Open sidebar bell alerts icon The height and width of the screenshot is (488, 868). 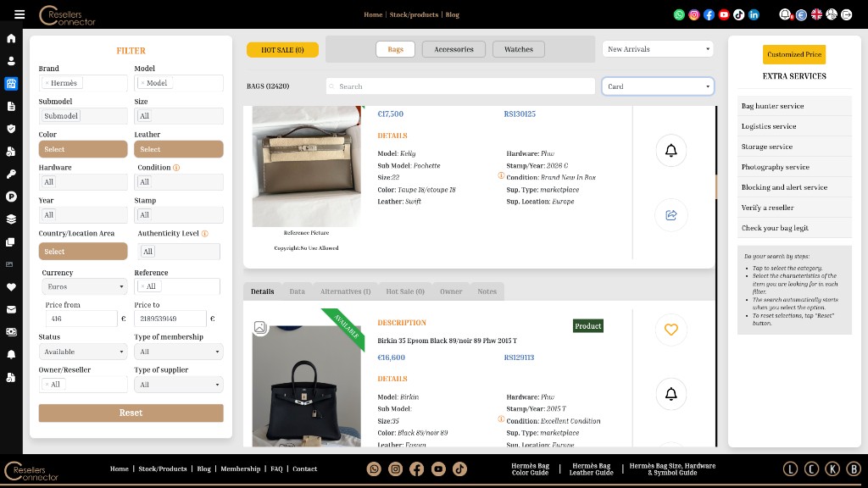(x=11, y=355)
